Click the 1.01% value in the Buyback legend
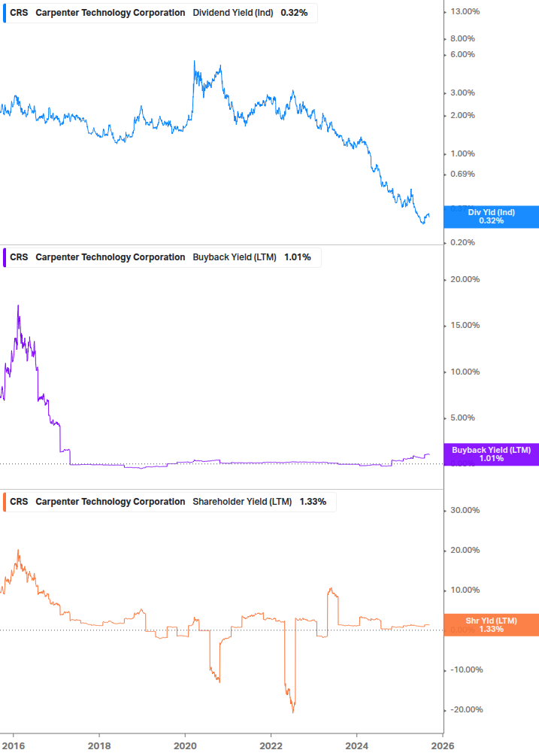Image resolution: width=539 pixels, height=756 pixels. [x=298, y=257]
